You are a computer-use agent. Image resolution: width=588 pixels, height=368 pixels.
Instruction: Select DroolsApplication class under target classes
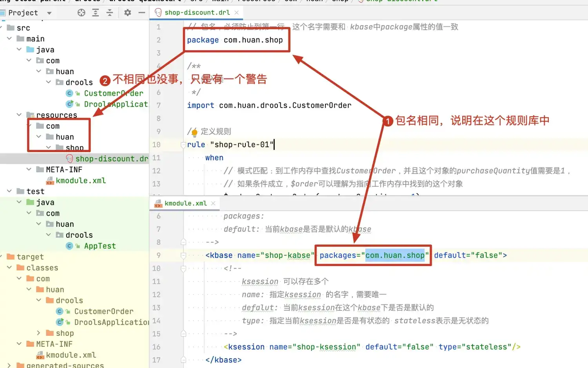[x=112, y=322]
